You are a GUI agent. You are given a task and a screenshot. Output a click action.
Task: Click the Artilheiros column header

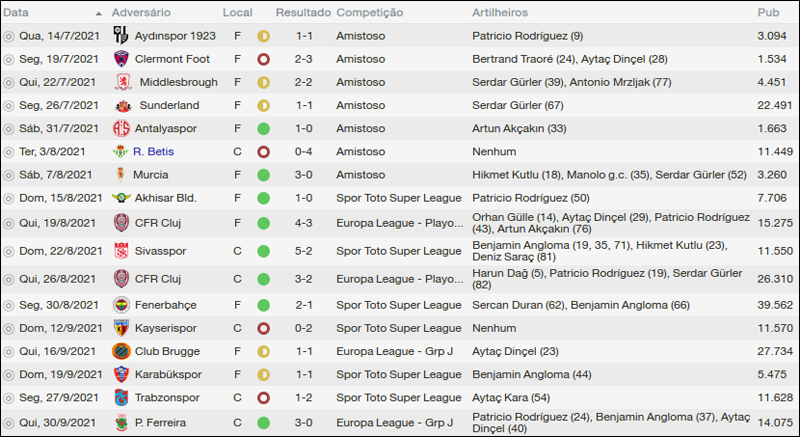503,12
